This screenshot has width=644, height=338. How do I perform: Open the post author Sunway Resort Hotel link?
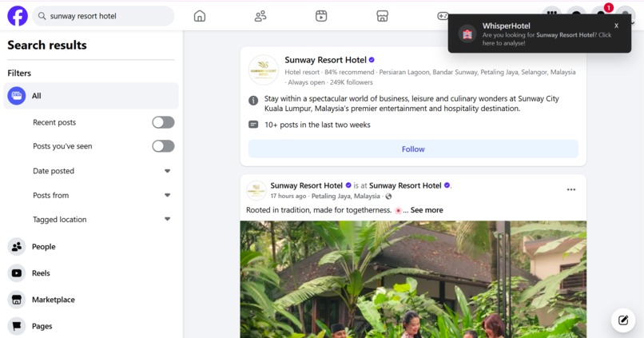pos(306,185)
